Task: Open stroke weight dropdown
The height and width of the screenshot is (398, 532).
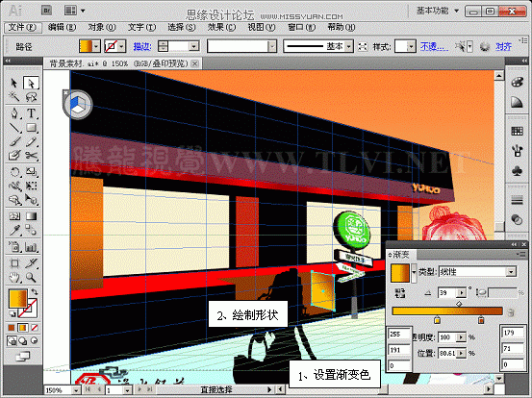Action: [x=194, y=46]
